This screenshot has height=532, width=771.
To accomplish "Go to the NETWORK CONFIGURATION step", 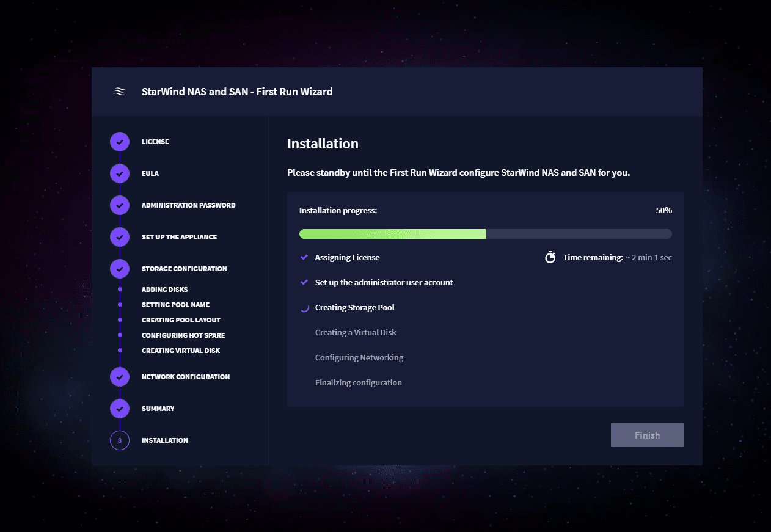I will [186, 377].
